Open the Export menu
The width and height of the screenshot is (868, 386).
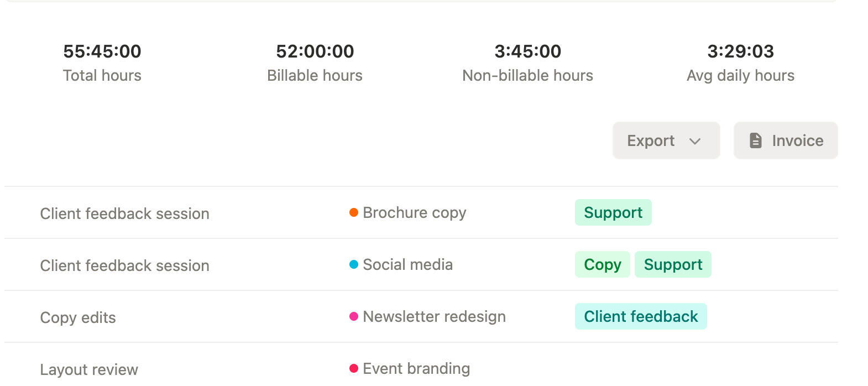[666, 140]
